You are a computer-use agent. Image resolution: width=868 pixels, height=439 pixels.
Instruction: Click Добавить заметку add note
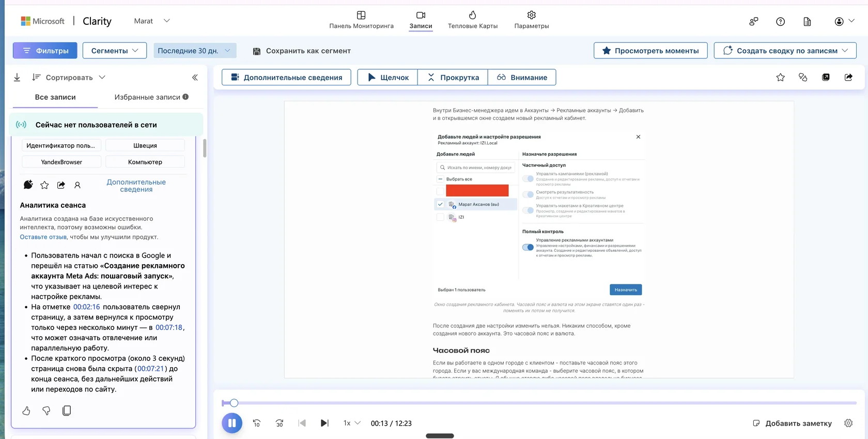pos(792,423)
